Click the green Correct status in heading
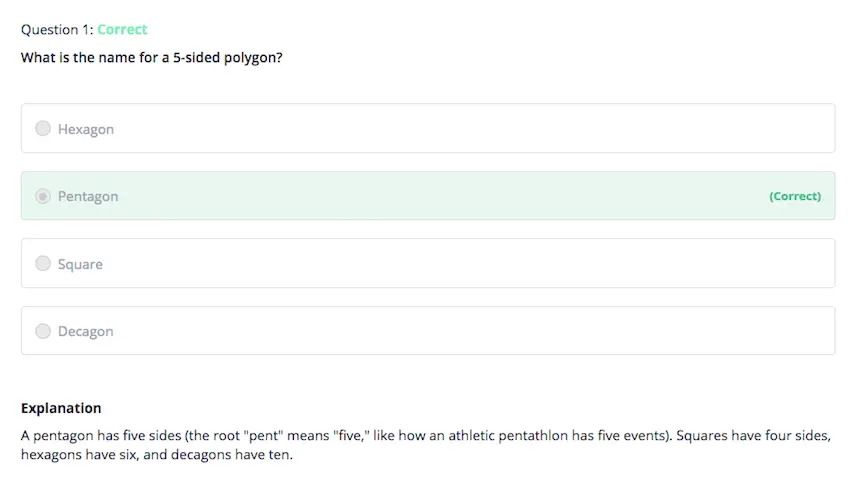This screenshot has height=501, width=850. 122,30
